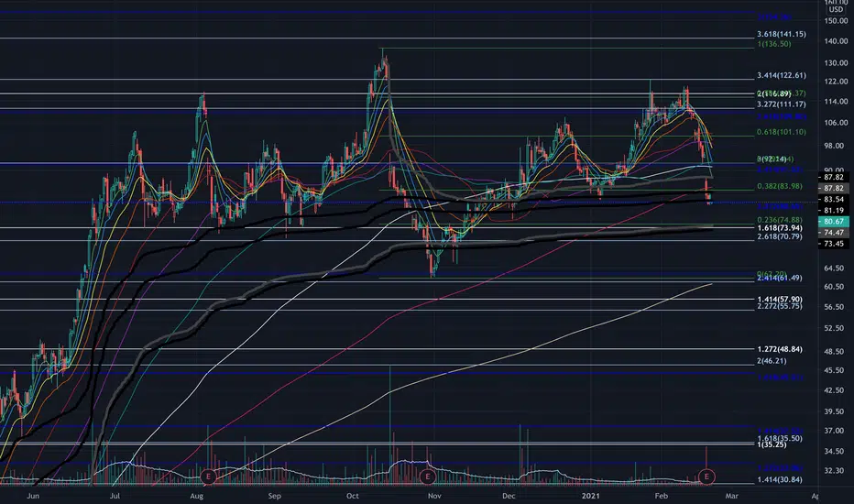Screen dimensions: 854x504
Task: Select Fibonacci label 1(136.50)
Action: pyautogui.click(x=773, y=44)
